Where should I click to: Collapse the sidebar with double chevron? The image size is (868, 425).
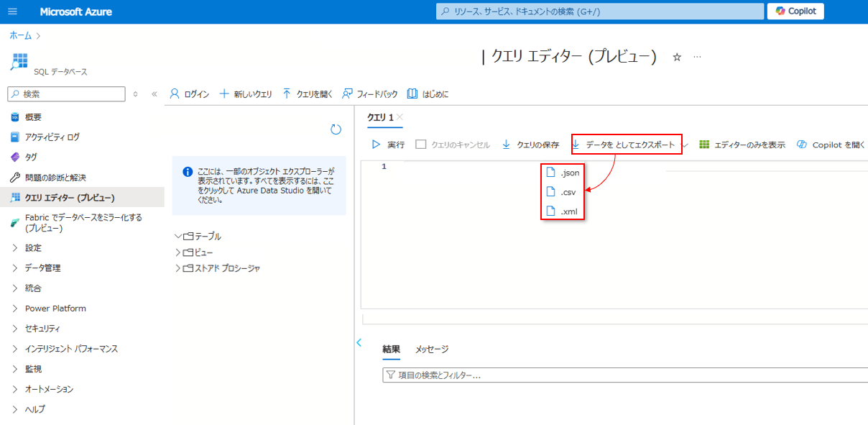154,94
